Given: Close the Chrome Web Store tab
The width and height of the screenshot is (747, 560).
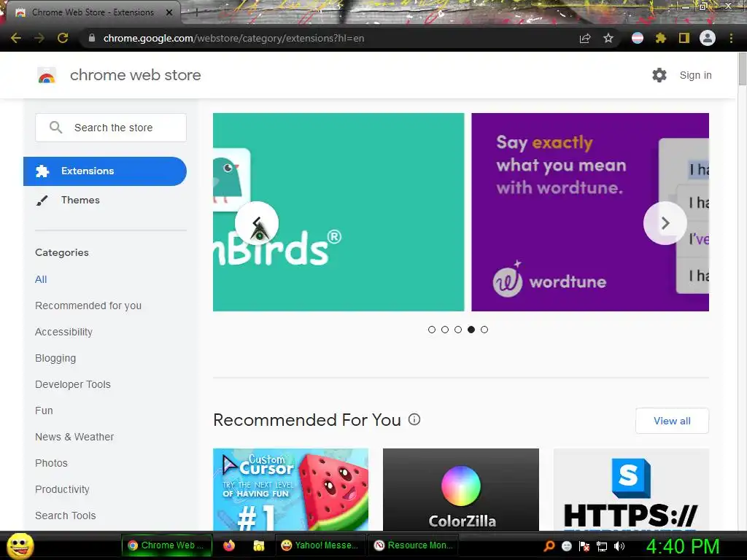Looking at the screenshot, I should tap(169, 12).
